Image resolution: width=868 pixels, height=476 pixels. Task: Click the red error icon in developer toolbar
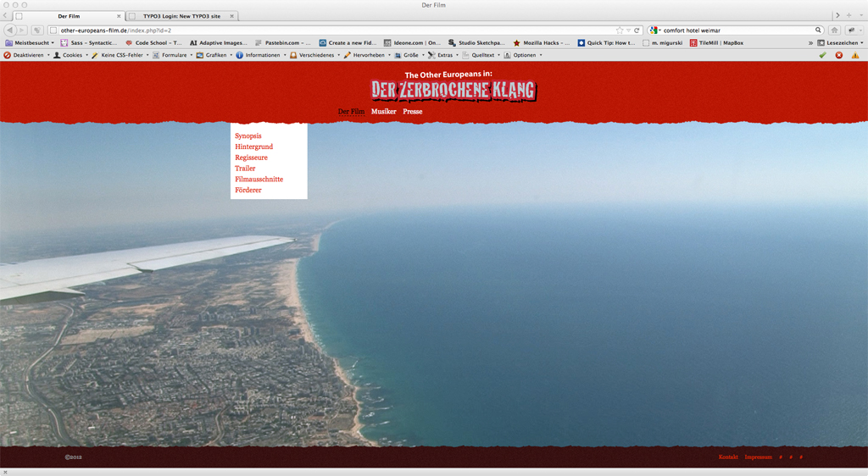(839, 55)
